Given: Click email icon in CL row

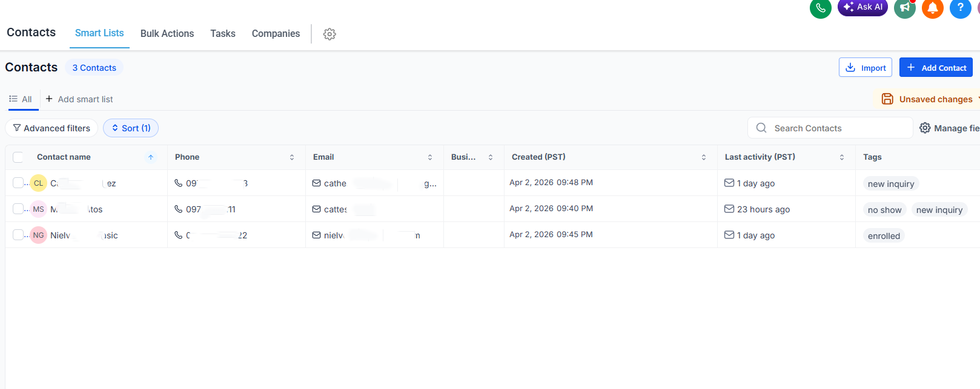Looking at the screenshot, I should pyautogui.click(x=317, y=183).
